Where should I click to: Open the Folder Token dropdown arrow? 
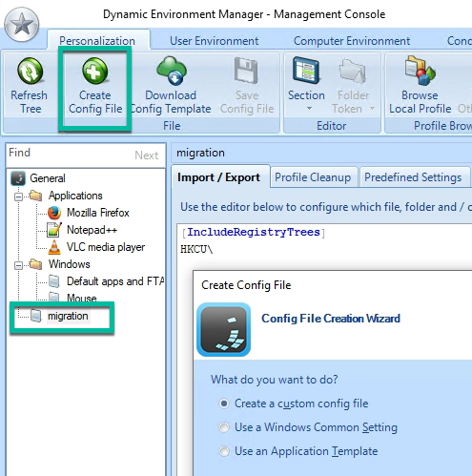coord(372,109)
